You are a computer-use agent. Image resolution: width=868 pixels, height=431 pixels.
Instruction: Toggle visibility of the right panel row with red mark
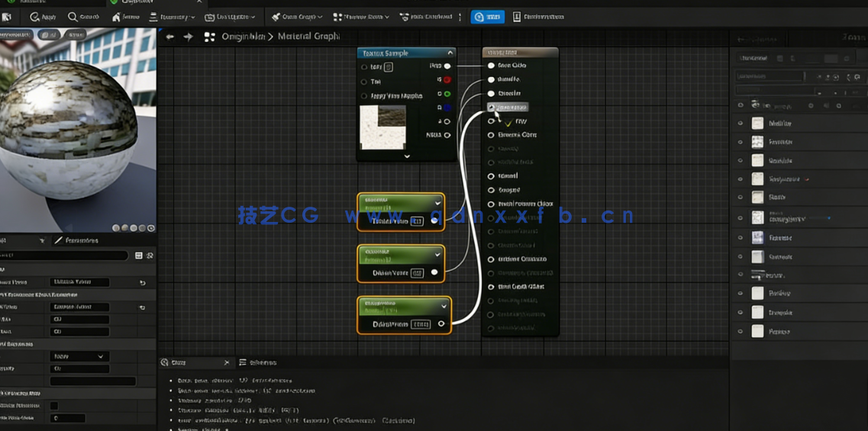[x=741, y=179]
